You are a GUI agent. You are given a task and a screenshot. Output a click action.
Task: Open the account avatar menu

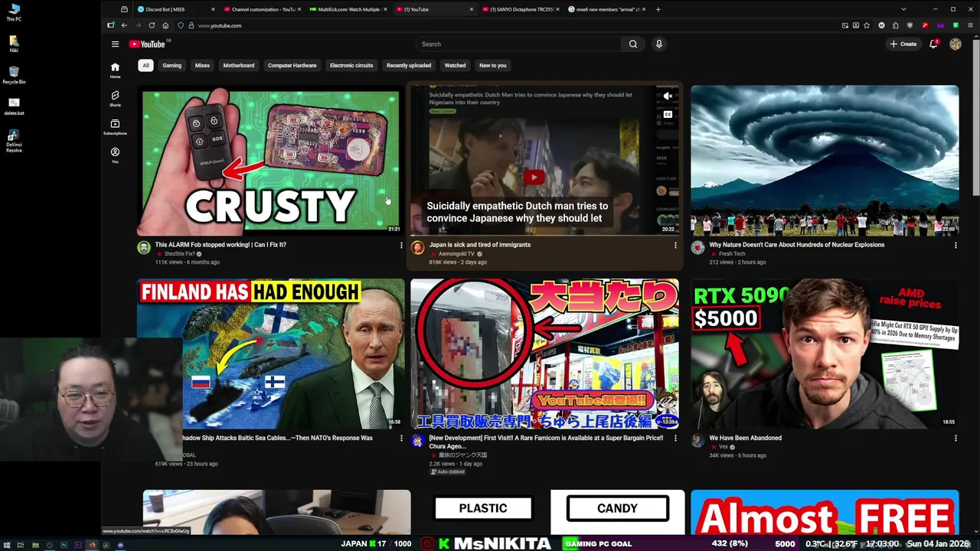(955, 44)
